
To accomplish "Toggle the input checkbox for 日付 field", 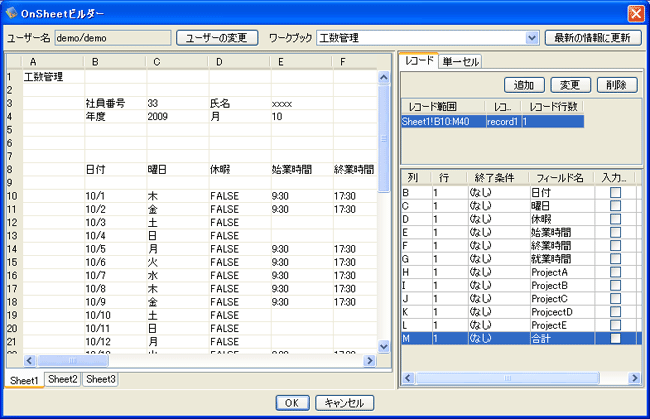I will click(x=615, y=192).
